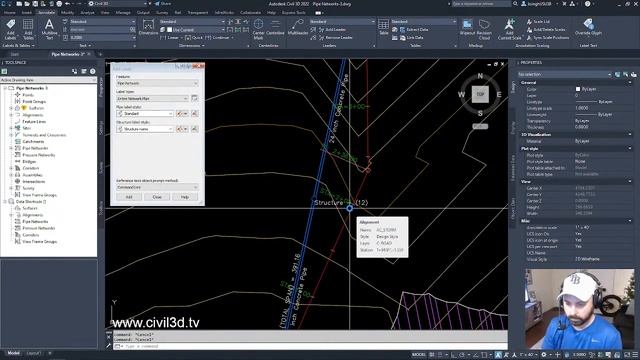Click the ByLayer color swatch in Properties

pos(578,89)
